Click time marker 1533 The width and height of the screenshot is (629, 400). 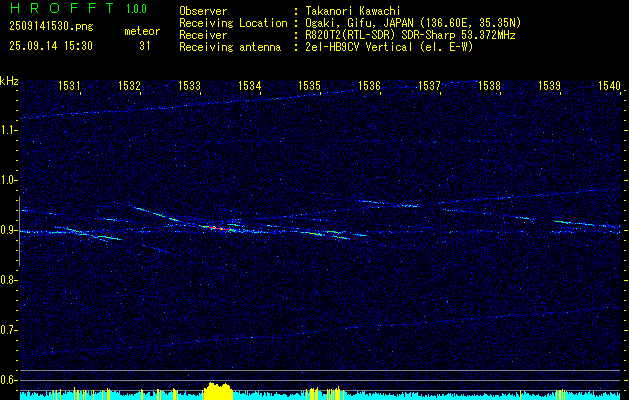click(189, 85)
